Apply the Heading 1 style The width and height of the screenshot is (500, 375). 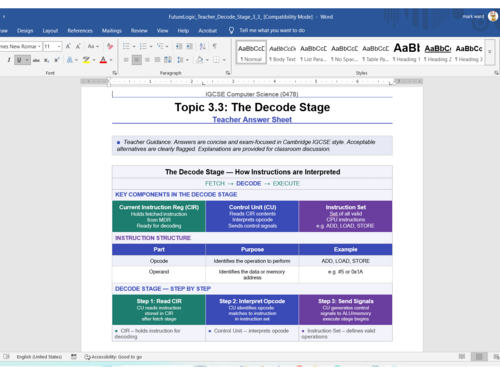[406, 52]
